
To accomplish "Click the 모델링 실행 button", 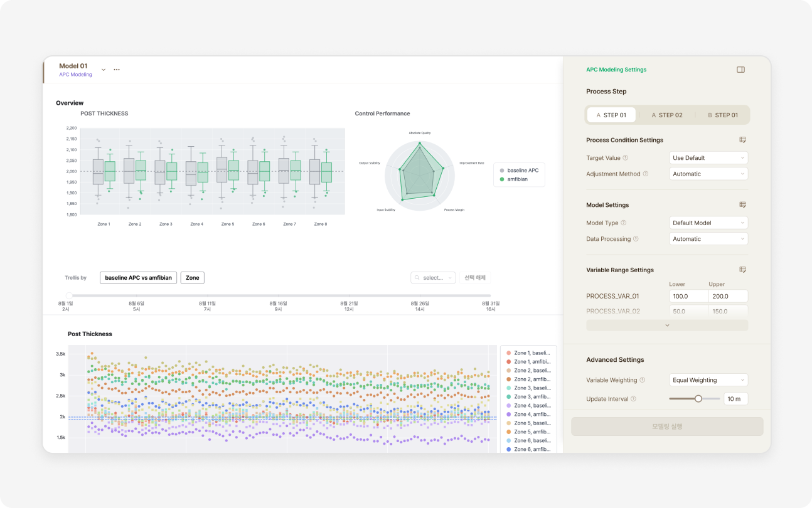I will (667, 426).
